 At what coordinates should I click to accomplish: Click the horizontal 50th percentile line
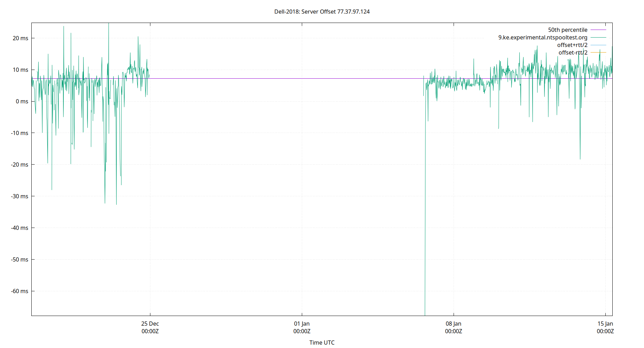pyautogui.click(x=278, y=78)
